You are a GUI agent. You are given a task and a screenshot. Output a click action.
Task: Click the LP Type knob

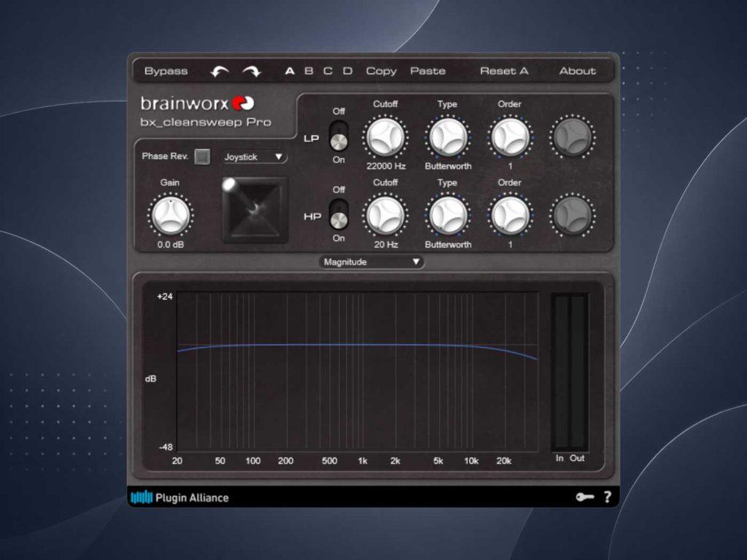pyautogui.click(x=448, y=137)
